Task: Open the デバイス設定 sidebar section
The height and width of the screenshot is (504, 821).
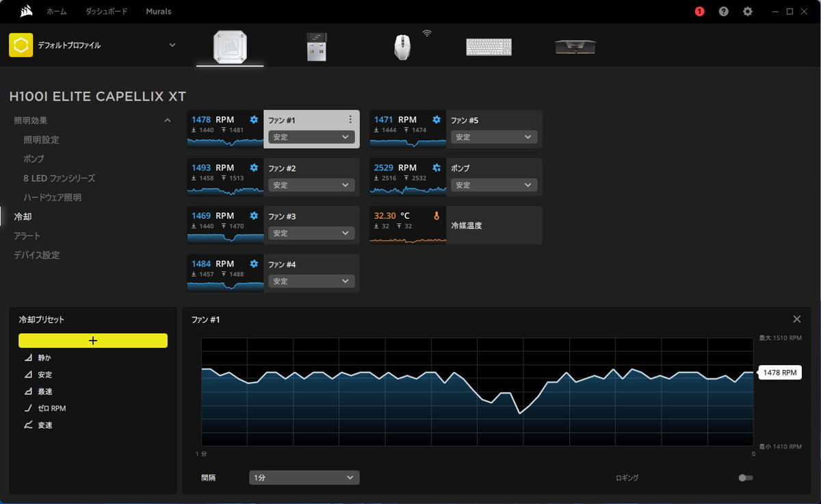Action: (x=37, y=254)
